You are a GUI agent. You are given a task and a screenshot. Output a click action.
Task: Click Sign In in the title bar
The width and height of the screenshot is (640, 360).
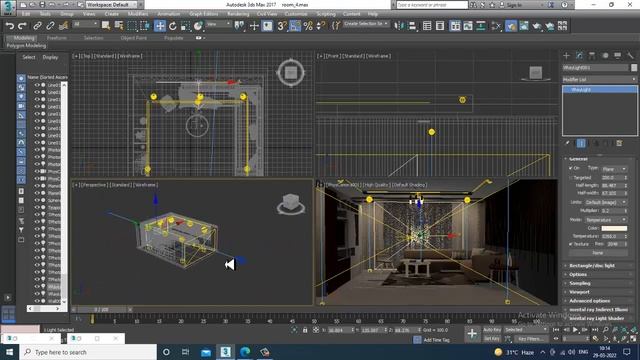tap(514, 5)
